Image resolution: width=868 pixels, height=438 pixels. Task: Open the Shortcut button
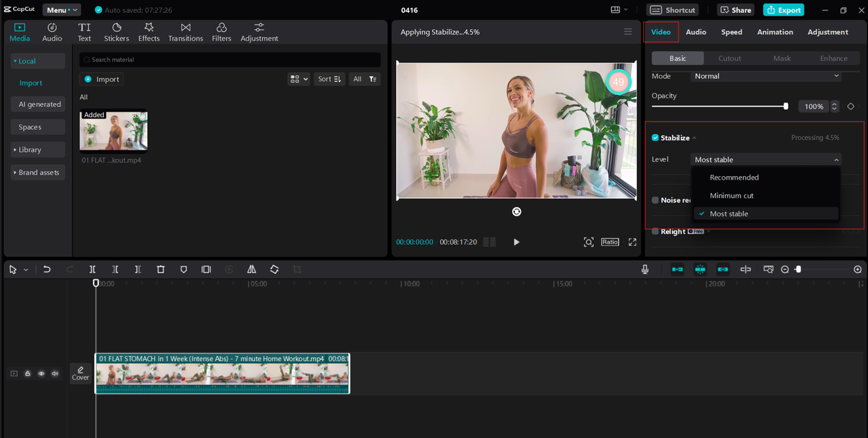[x=673, y=10]
